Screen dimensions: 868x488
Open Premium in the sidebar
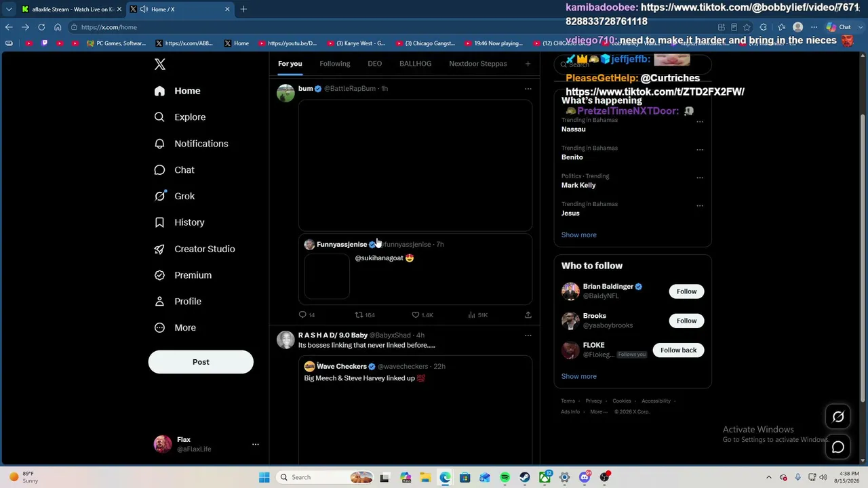(x=183, y=275)
